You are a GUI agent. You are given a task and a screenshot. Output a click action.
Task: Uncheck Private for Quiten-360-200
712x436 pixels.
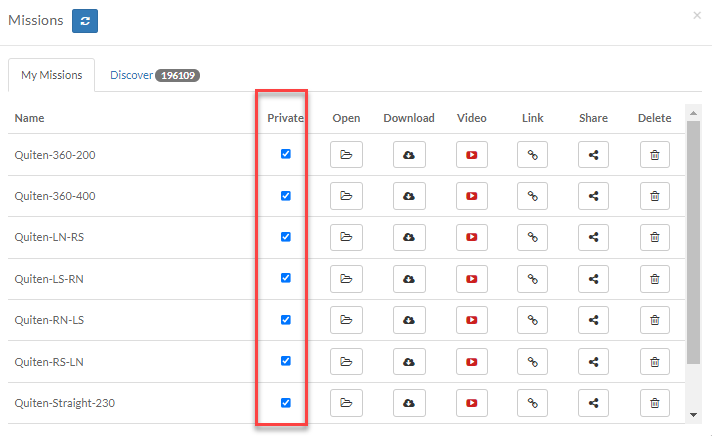tap(286, 154)
